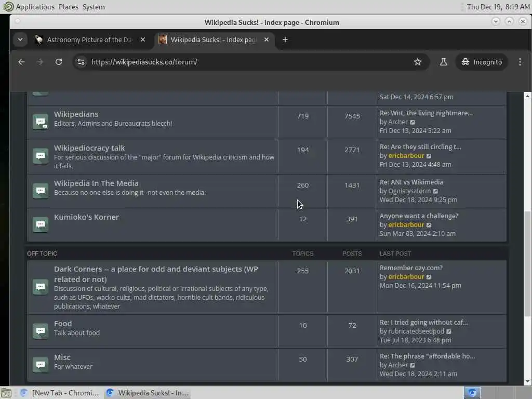Open the Dark Corners forum link
532x399 pixels.
coord(156,274)
